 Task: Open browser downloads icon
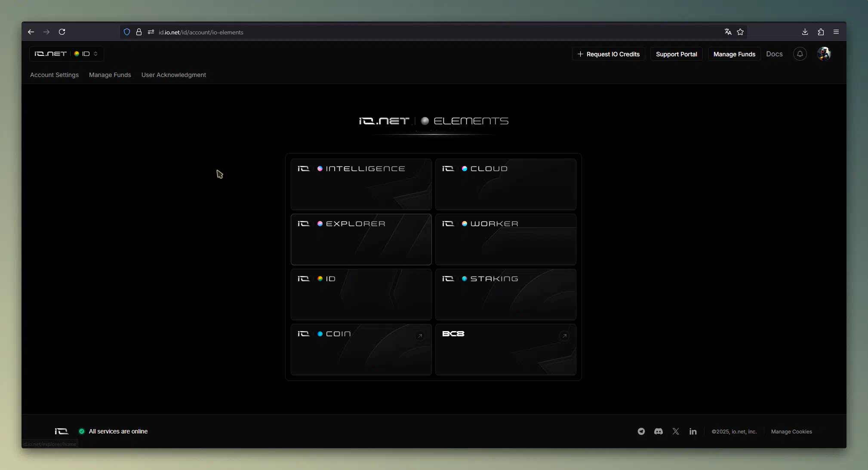pos(805,32)
